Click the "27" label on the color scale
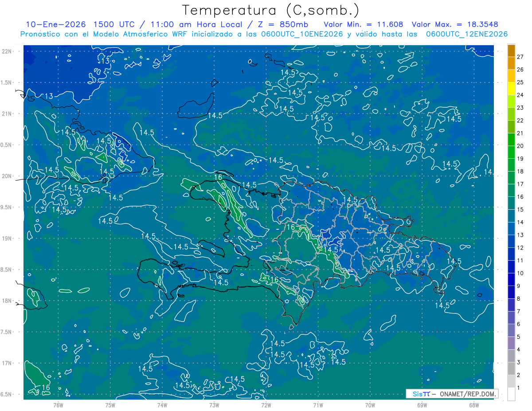 coord(520,57)
